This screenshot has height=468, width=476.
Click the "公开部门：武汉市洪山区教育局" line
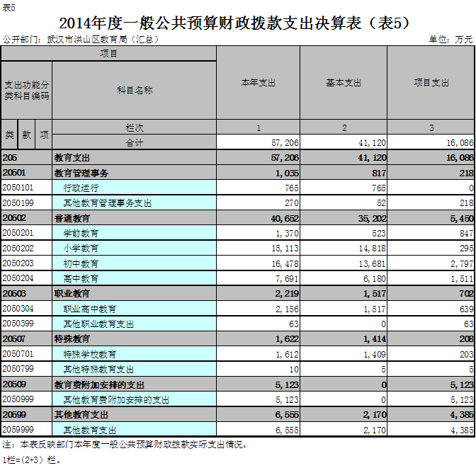[80, 40]
